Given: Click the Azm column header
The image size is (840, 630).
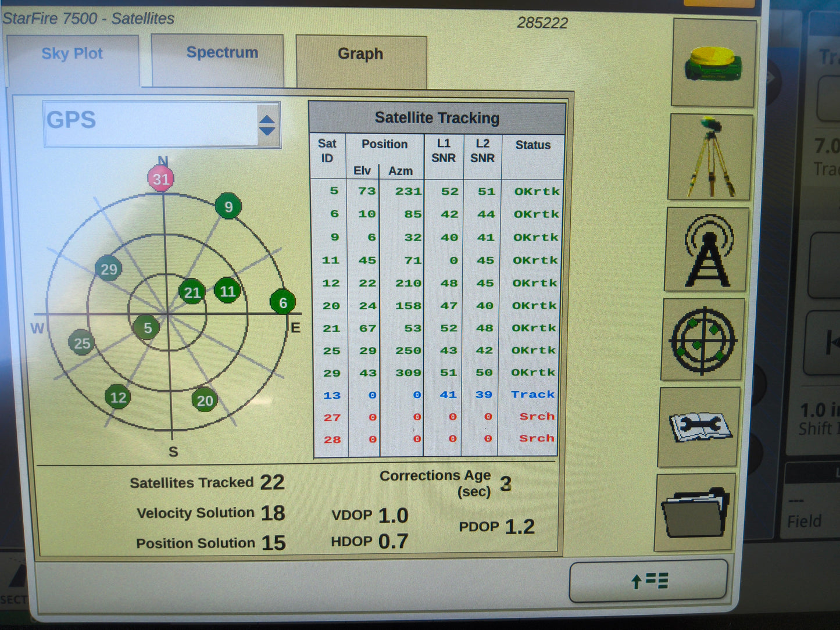Looking at the screenshot, I should pos(401,171).
